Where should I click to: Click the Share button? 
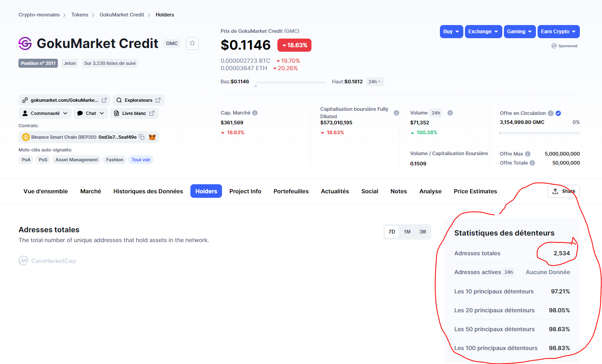coord(563,191)
